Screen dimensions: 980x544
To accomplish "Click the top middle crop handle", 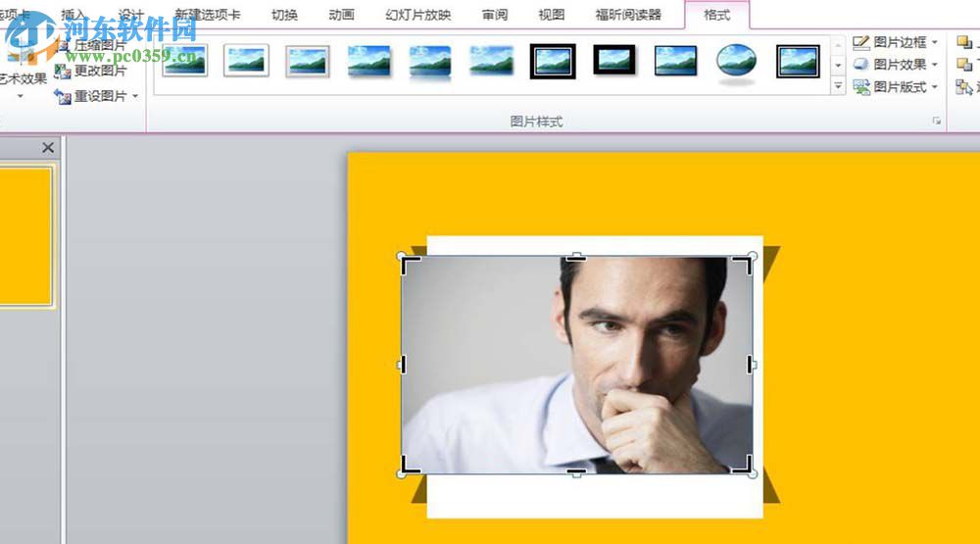I will (x=576, y=258).
